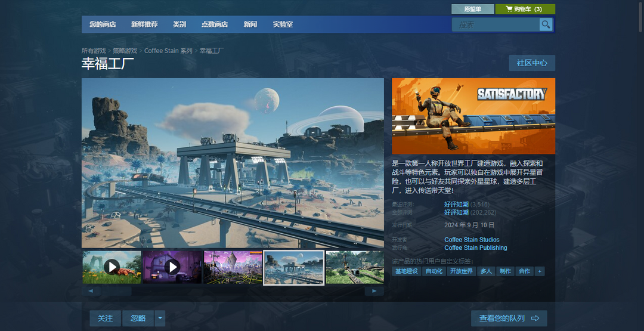Open the 新鲜推荐 menu
The image size is (644, 331).
144,24
